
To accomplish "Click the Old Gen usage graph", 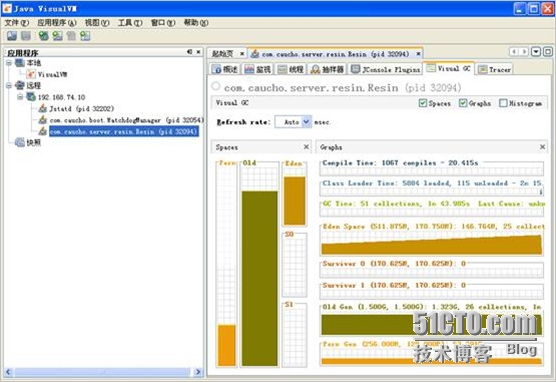I will click(x=431, y=325).
